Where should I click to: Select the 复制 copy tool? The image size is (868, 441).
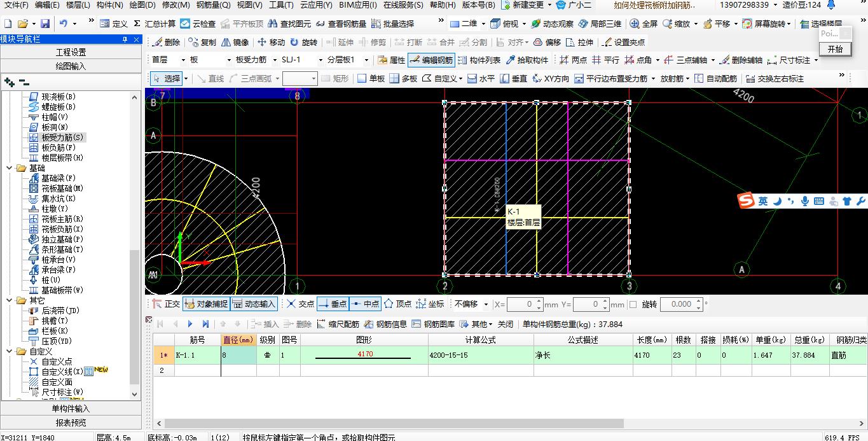pyautogui.click(x=202, y=42)
